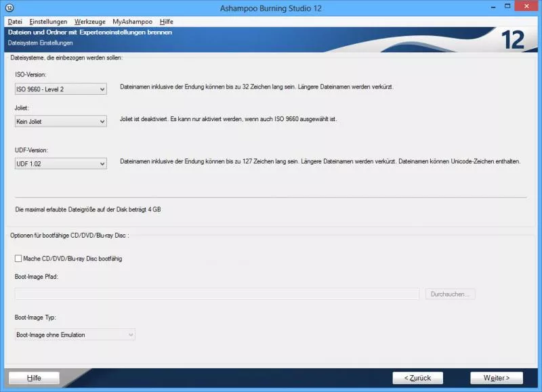
Task: Open the Einstellungen menu
Action: (48, 22)
